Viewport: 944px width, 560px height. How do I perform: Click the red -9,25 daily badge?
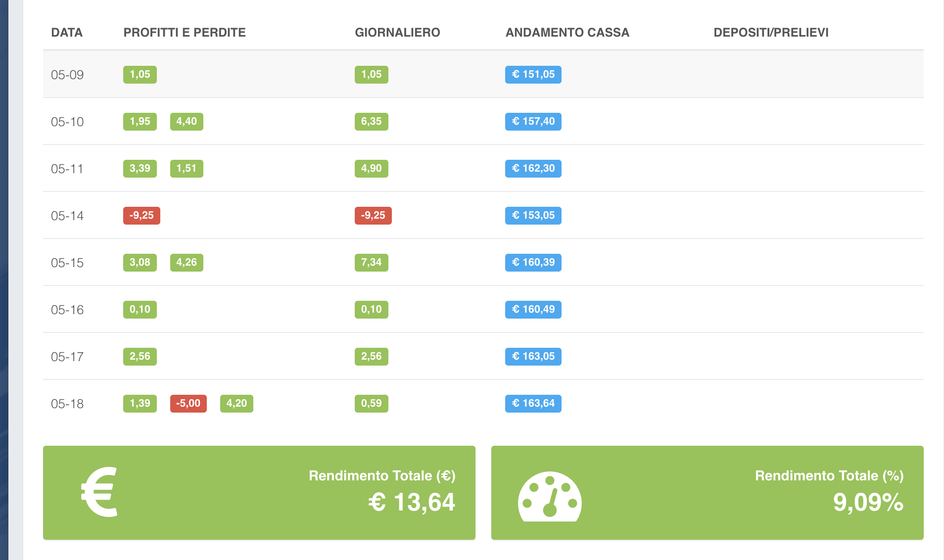[x=373, y=216]
